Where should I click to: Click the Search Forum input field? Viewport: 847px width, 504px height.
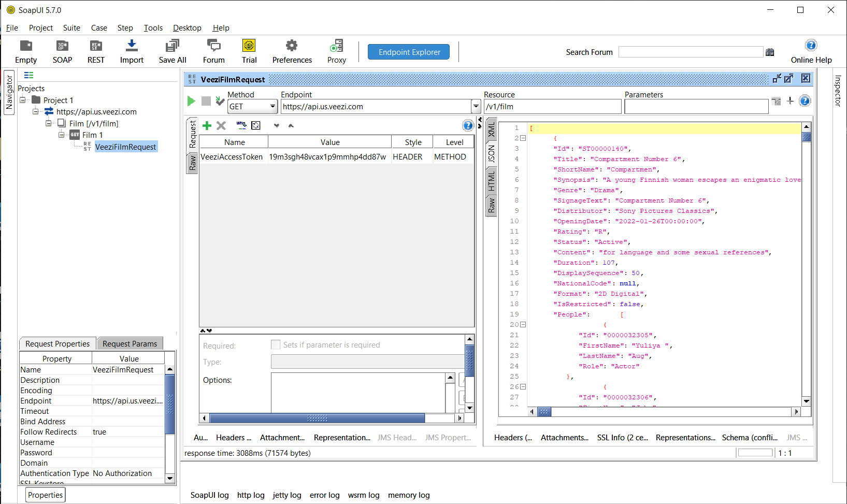tap(690, 52)
